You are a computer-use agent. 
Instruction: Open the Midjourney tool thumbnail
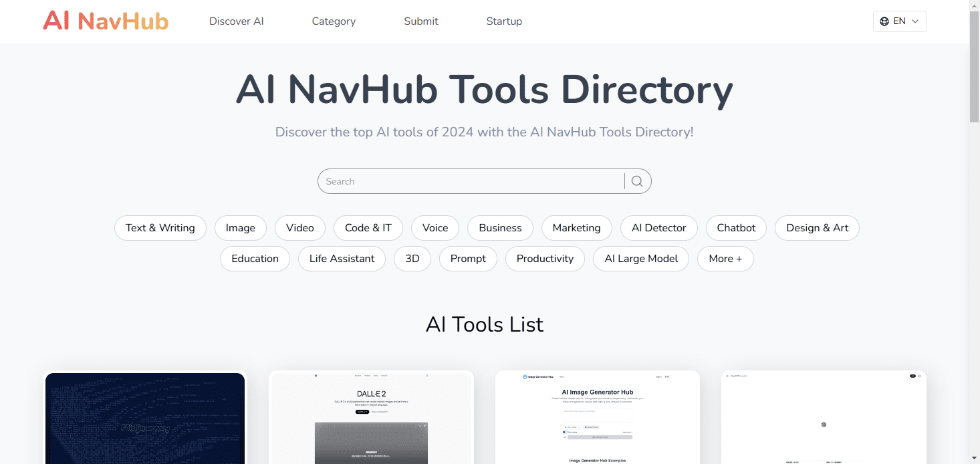pos(145,419)
